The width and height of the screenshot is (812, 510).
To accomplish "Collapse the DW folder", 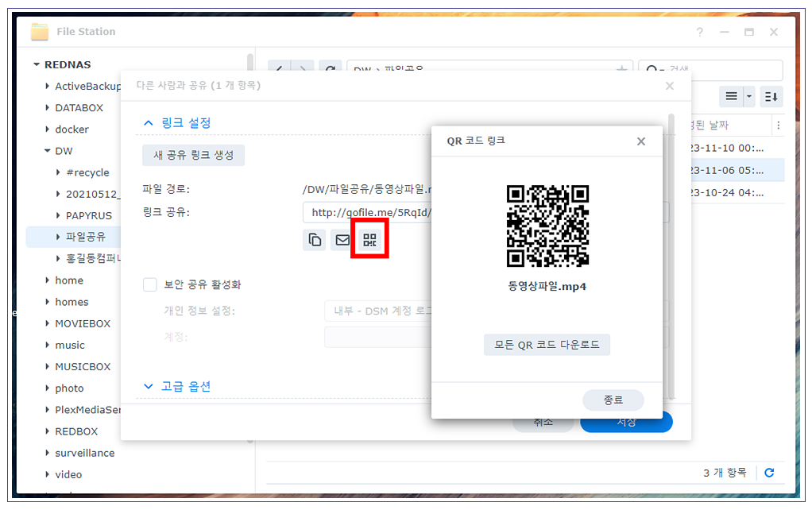I will pos(47,151).
